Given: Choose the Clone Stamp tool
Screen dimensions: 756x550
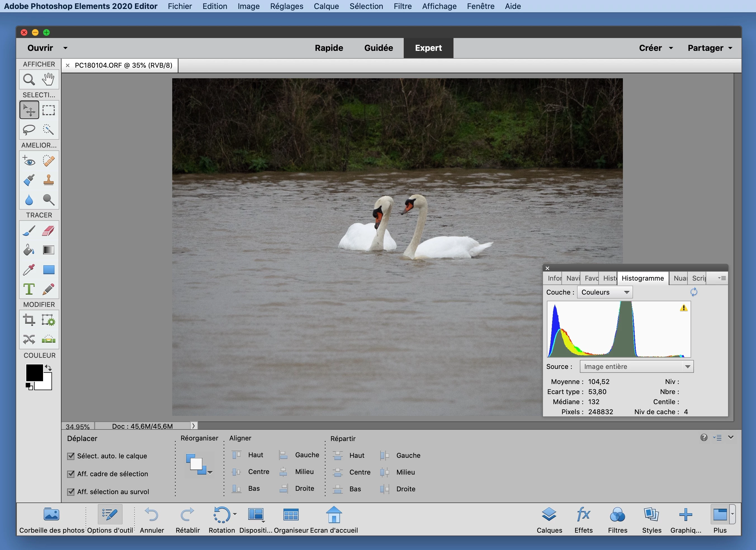Looking at the screenshot, I should click(48, 180).
